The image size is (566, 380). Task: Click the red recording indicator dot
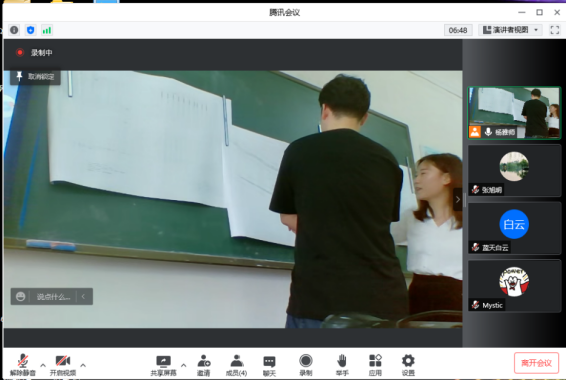[20, 53]
